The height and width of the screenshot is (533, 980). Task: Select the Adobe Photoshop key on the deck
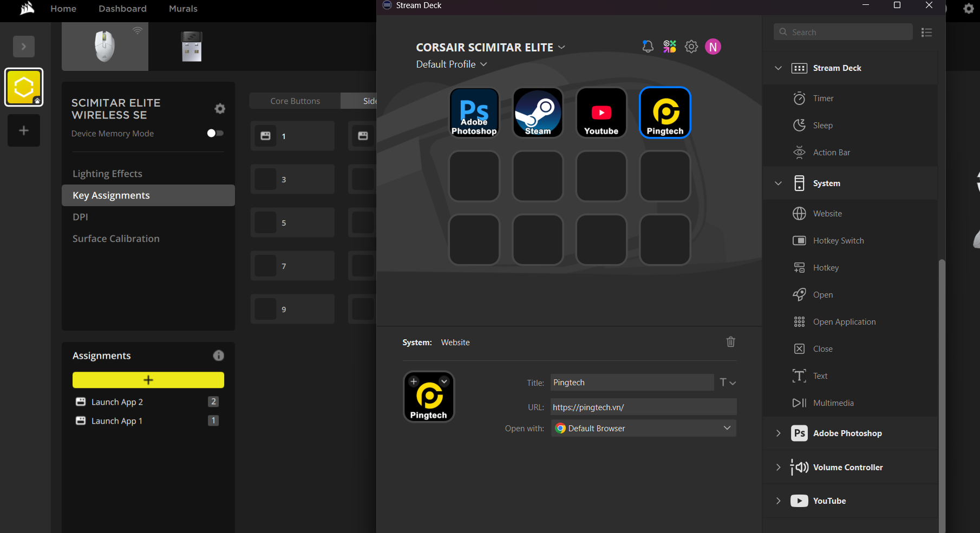pos(474,113)
